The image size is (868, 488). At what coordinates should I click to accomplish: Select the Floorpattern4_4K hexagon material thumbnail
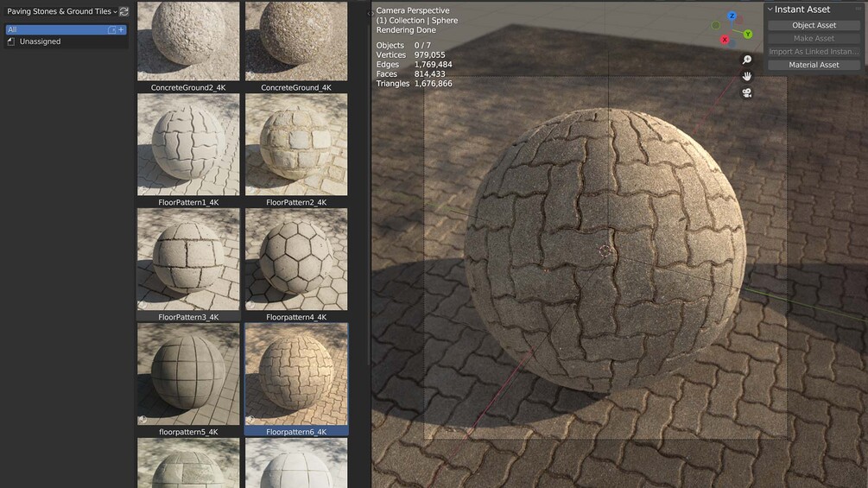[x=296, y=259]
